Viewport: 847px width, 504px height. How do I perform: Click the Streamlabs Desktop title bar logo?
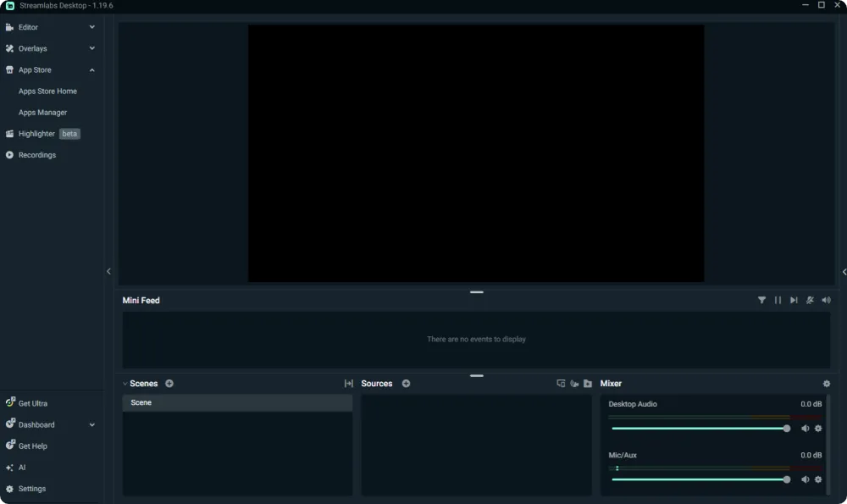coord(9,5)
